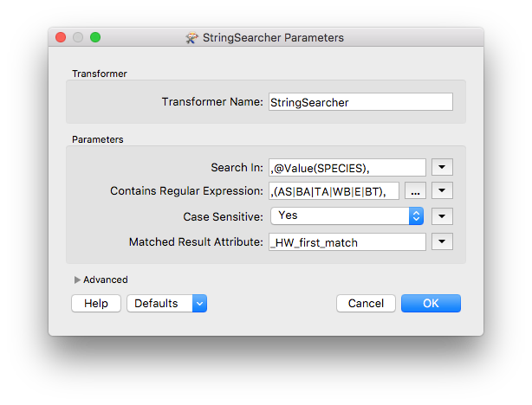Click the Transformer Name input field
The width and height of the screenshot is (532, 405).
point(360,101)
